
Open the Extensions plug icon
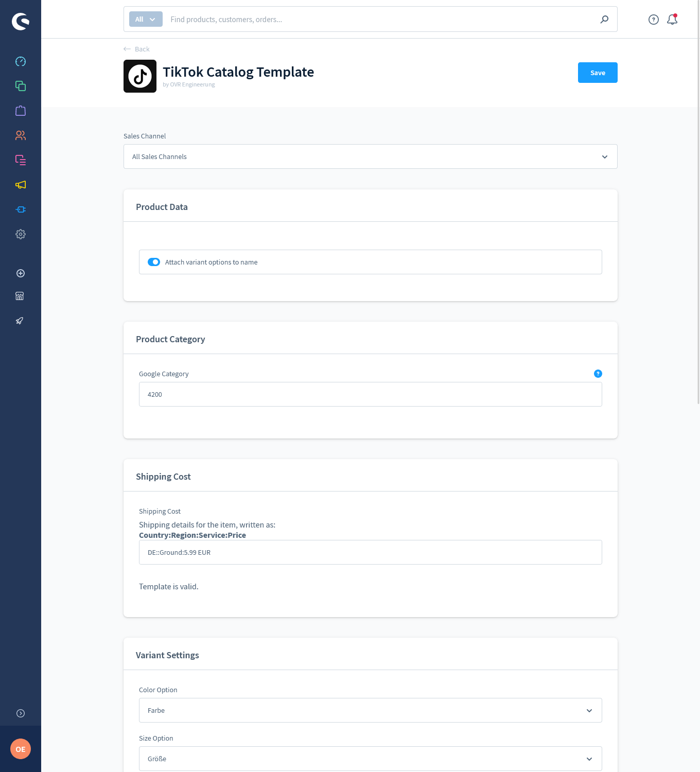click(x=21, y=209)
